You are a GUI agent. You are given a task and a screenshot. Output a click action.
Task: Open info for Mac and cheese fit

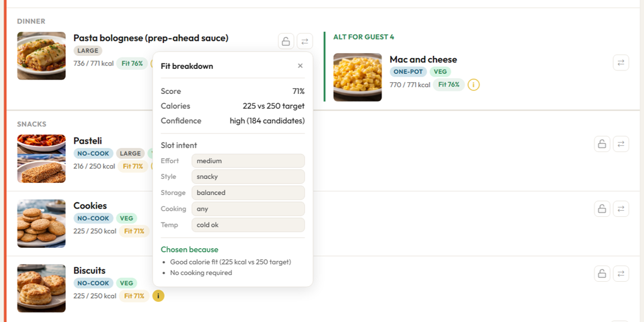tap(473, 85)
